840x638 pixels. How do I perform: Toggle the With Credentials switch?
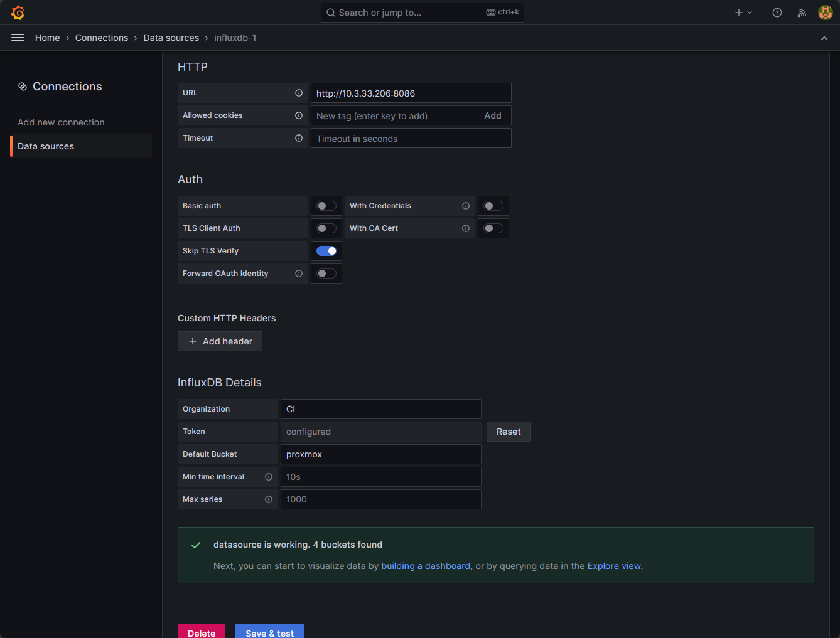(x=493, y=206)
